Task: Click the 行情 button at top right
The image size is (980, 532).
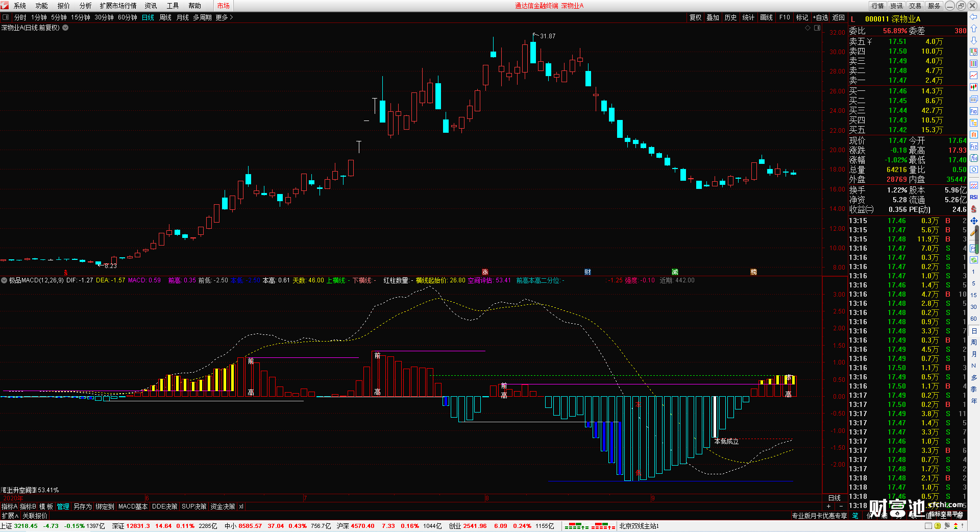Action: (x=878, y=6)
